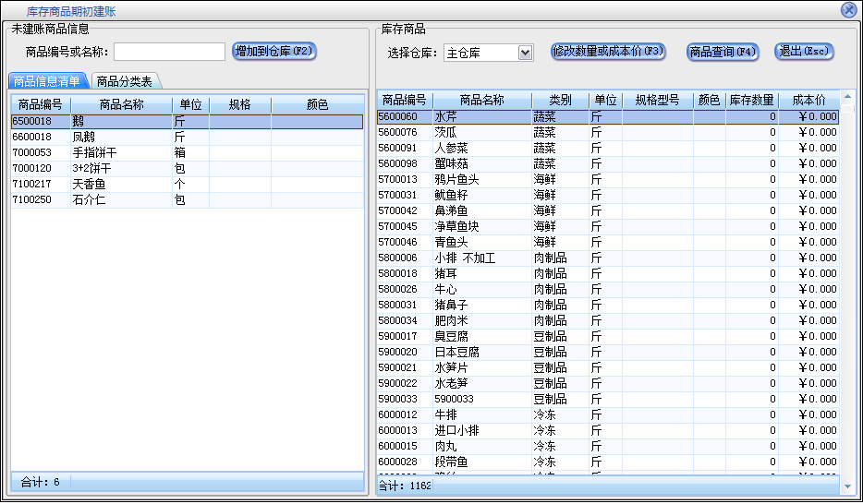The height and width of the screenshot is (504, 863).
Task: Click the 类别 column header
Action: [560, 100]
